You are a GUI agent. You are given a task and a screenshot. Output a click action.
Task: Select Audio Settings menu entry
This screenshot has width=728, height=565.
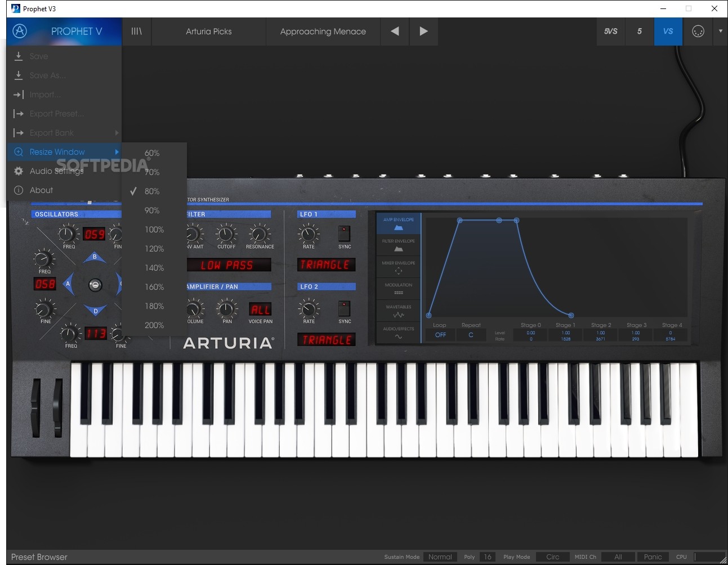point(64,171)
